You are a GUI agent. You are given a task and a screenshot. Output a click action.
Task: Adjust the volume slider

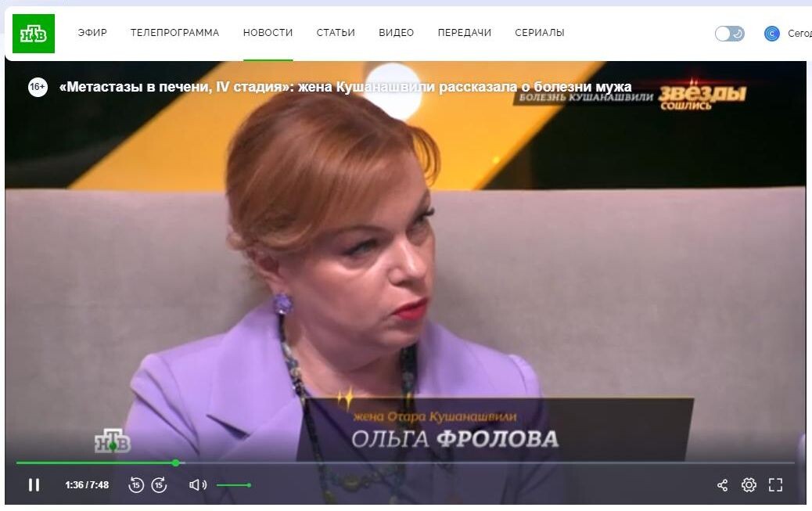(x=234, y=485)
